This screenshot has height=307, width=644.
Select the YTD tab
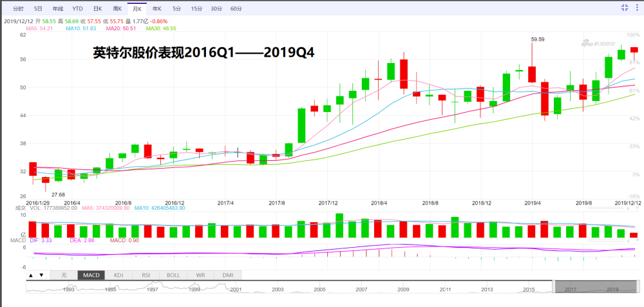(x=77, y=8)
